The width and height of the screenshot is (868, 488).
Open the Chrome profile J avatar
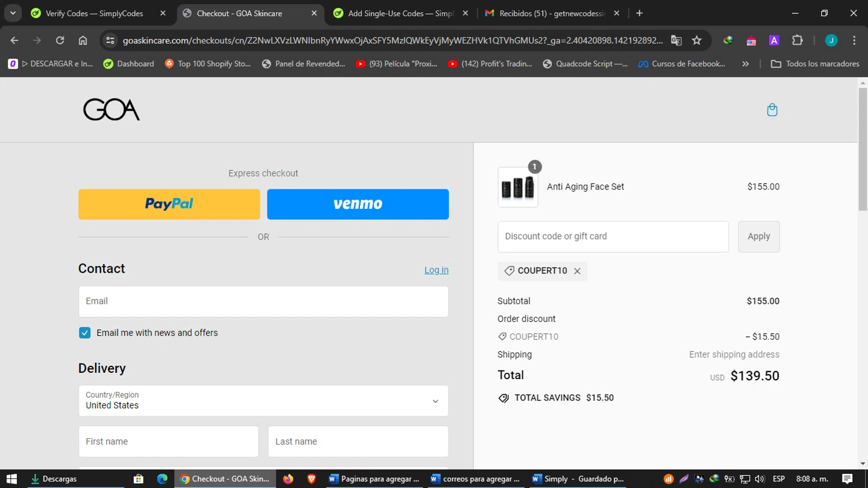click(832, 40)
